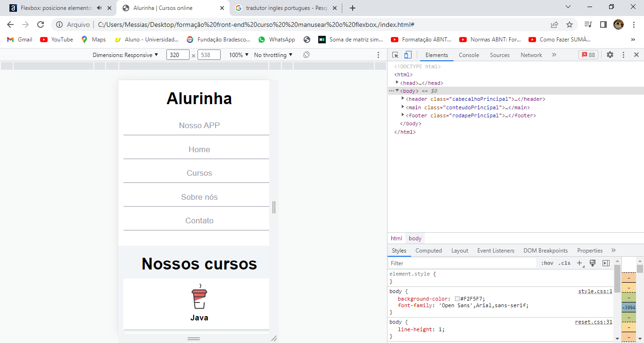Click new style rule plus button

click(580, 263)
